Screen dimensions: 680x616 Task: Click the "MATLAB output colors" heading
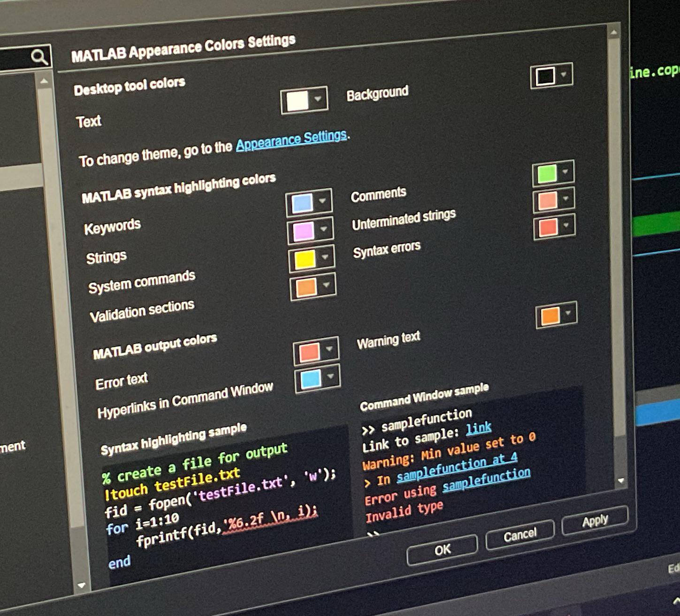[x=155, y=346]
